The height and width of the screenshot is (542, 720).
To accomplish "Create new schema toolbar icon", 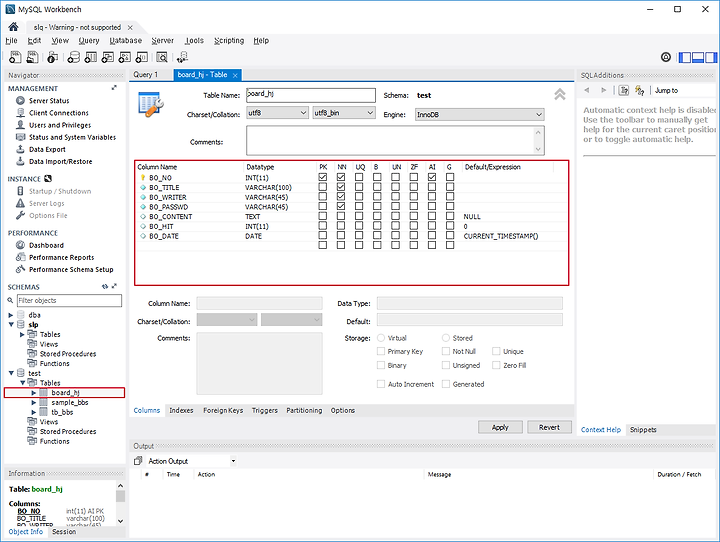I will click(x=73, y=57).
